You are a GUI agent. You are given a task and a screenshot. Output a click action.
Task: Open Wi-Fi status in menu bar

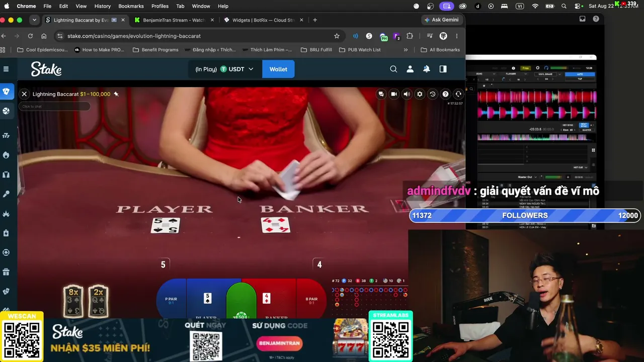click(535, 6)
